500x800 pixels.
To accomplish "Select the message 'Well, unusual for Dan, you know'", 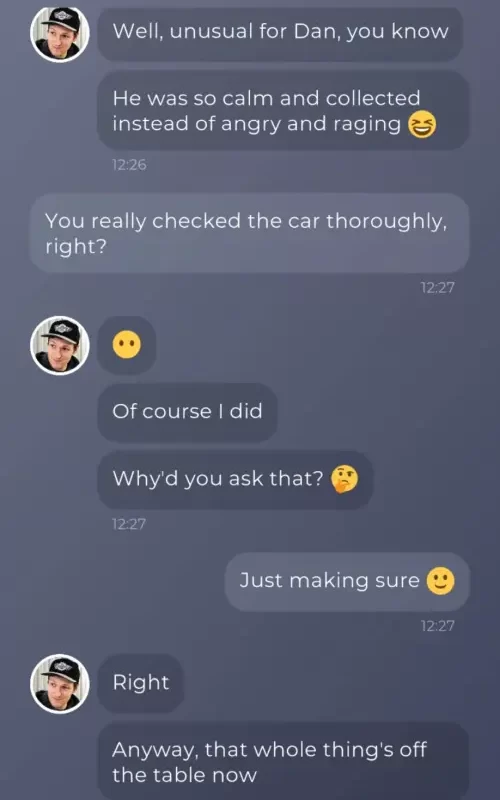I will pos(280,32).
